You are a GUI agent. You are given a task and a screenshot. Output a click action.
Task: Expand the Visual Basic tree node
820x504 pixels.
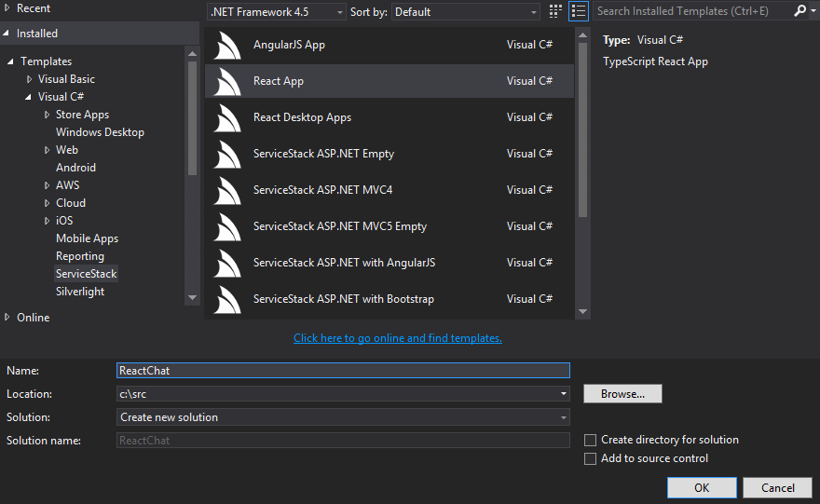point(30,80)
